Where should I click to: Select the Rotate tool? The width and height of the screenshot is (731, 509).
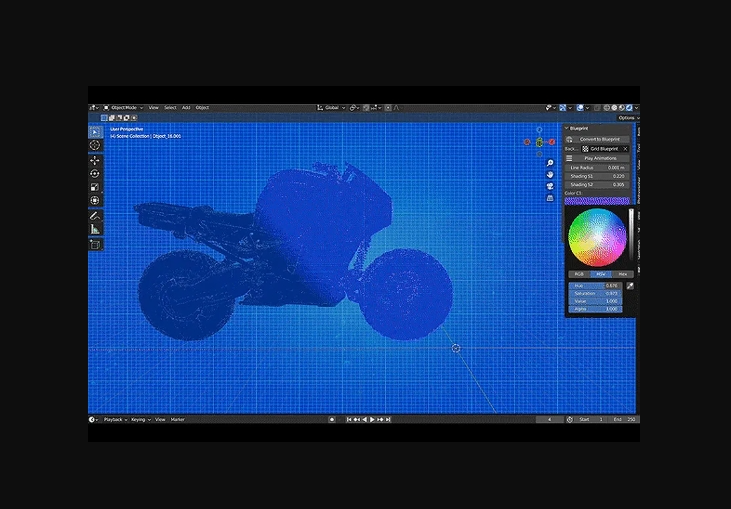click(x=95, y=173)
